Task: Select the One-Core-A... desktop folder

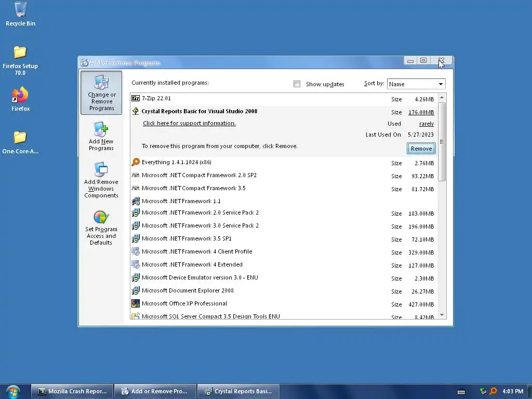Action: (20, 142)
